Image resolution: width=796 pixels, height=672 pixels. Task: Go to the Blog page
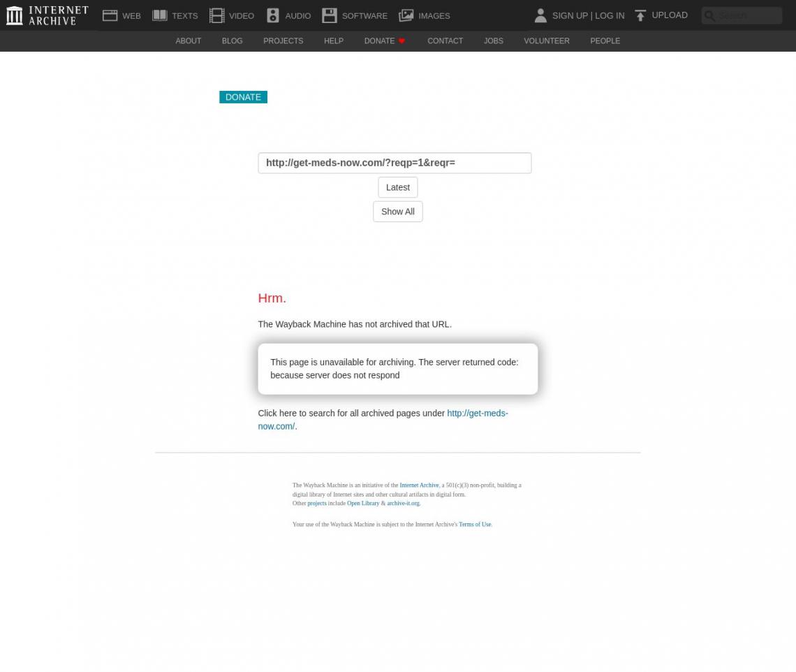(x=232, y=41)
